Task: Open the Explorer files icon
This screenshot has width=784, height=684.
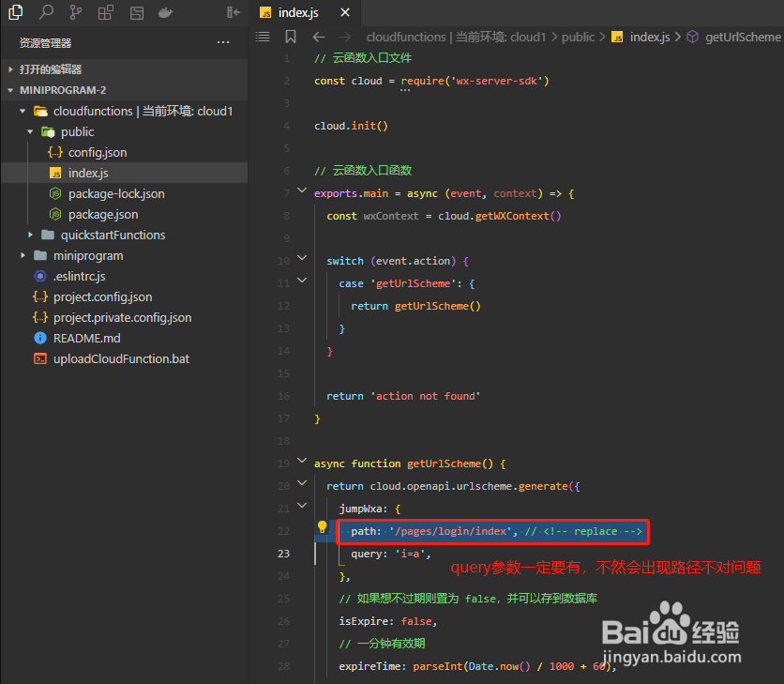Action: coord(16,12)
